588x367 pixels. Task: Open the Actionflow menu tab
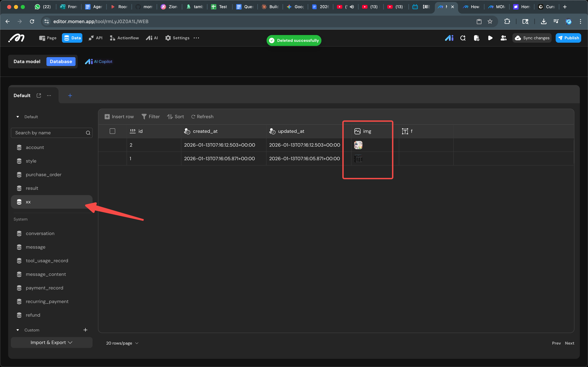click(124, 38)
